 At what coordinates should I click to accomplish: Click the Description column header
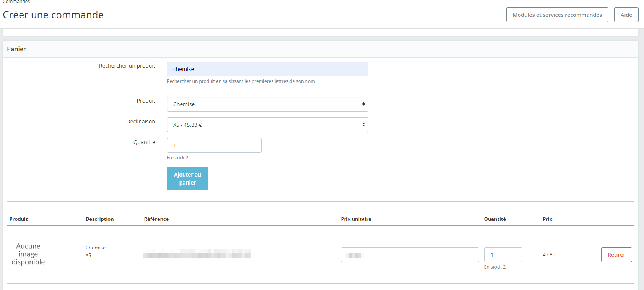[100, 219]
